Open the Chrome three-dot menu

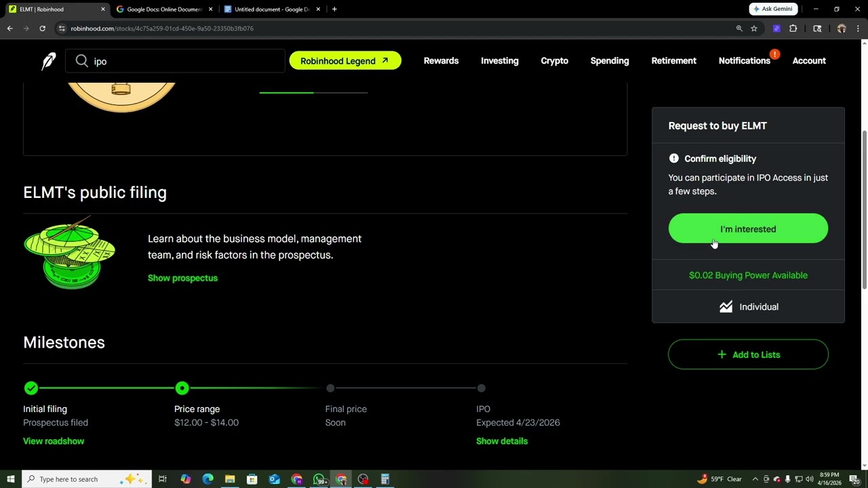pyautogui.click(x=858, y=28)
